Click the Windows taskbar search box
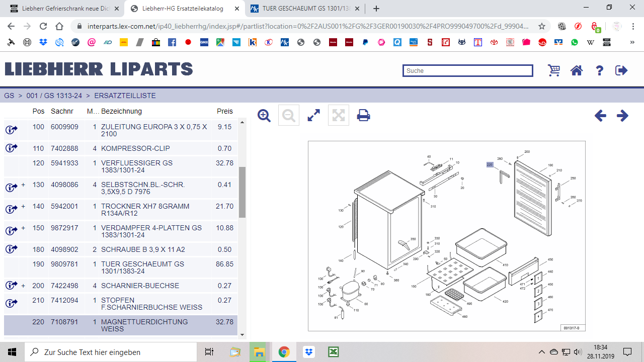 [x=110, y=352]
